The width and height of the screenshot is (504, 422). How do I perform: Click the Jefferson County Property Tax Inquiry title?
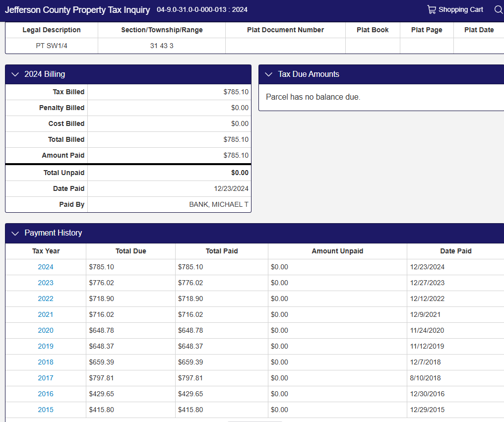(77, 10)
